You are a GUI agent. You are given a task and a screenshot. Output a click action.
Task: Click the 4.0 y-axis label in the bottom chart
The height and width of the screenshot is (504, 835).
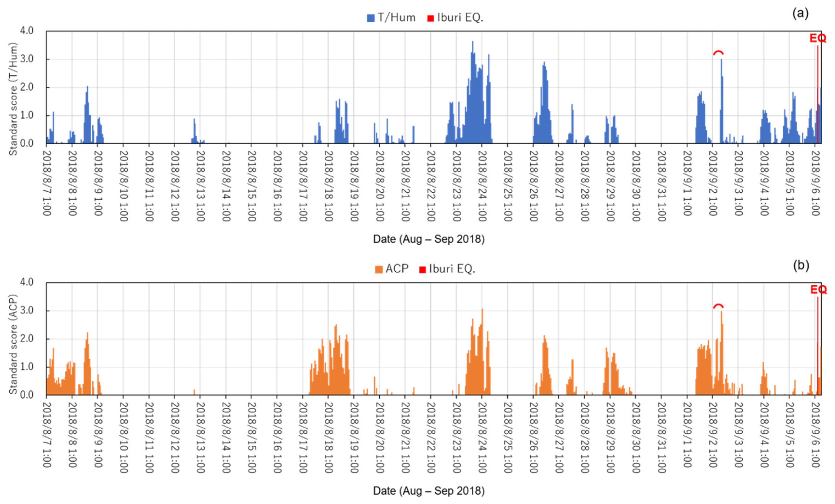pos(27,282)
